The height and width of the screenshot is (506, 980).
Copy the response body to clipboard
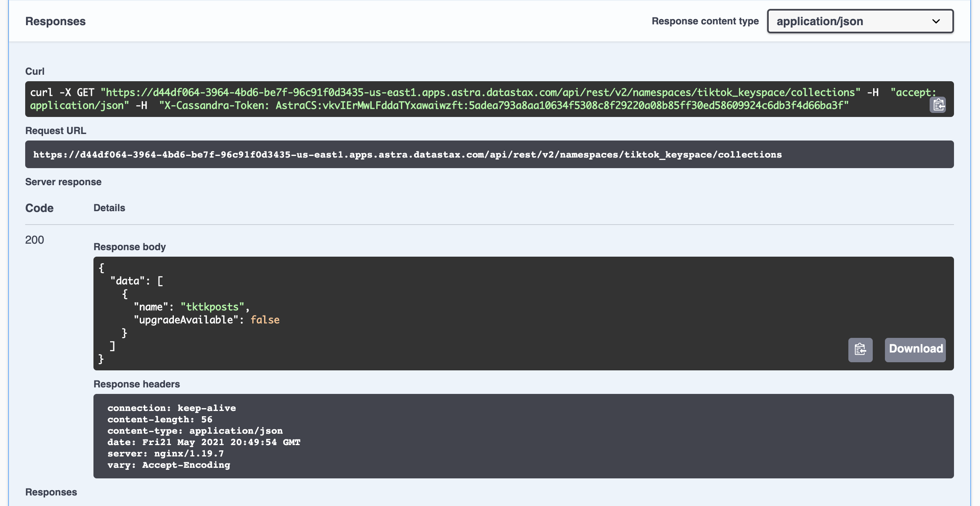tap(860, 350)
